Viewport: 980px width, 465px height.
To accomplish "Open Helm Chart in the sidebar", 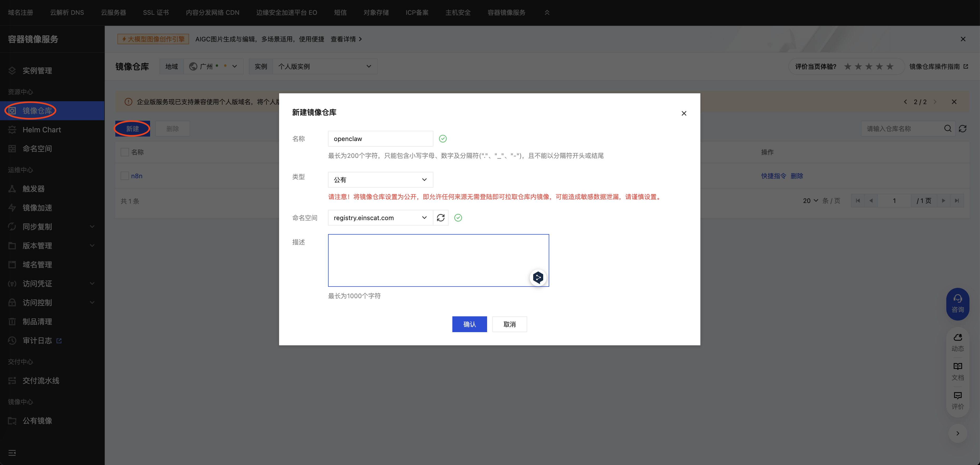I will coord(41,130).
